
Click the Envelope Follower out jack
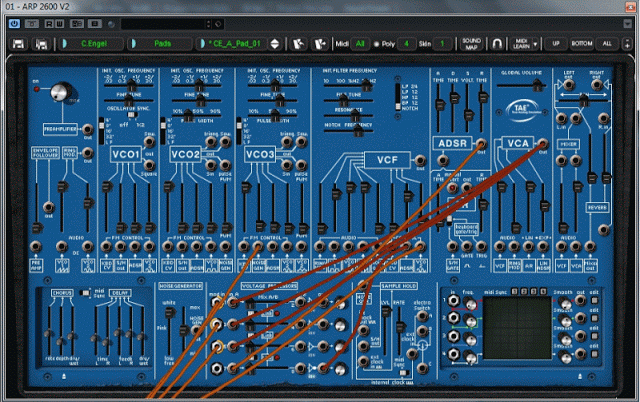pyautogui.click(x=49, y=207)
